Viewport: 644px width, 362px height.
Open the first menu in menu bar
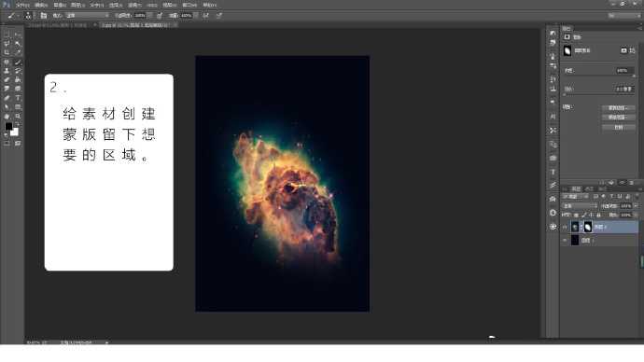pos(22,5)
